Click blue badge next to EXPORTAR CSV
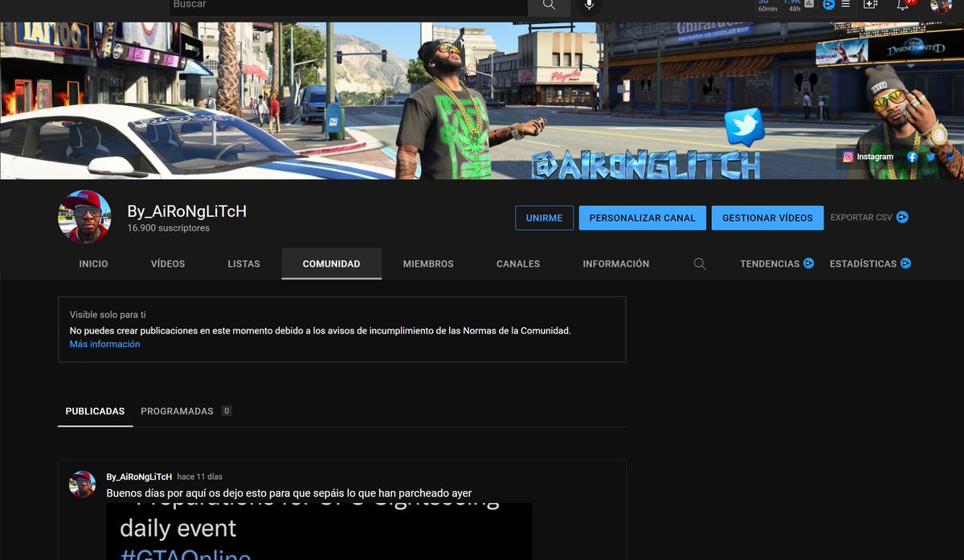 (x=903, y=217)
